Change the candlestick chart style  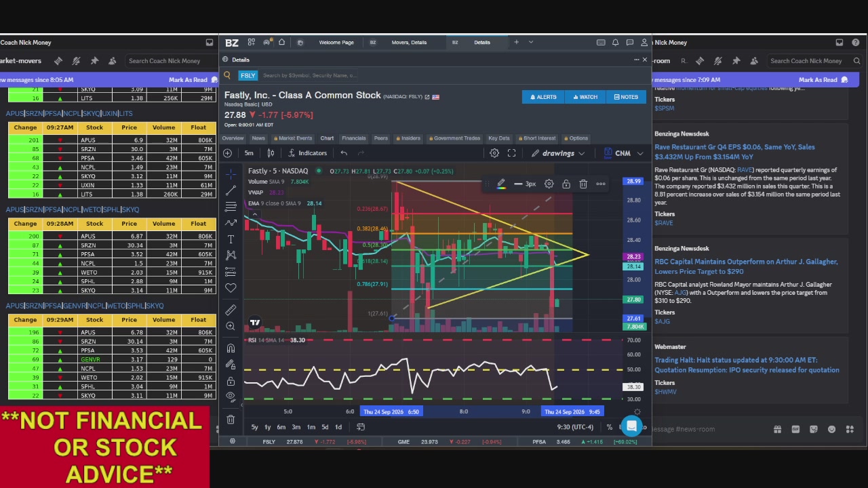point(271,153)
